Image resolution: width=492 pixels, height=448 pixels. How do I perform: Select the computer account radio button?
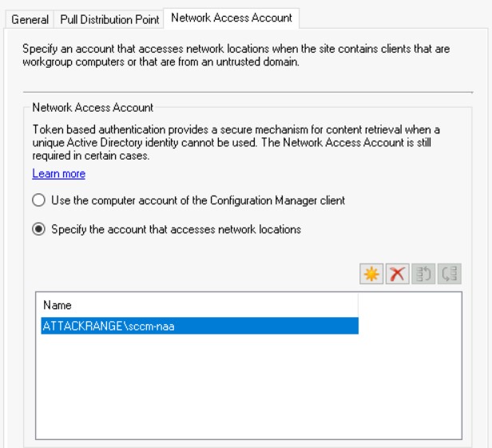click(38, 200)
